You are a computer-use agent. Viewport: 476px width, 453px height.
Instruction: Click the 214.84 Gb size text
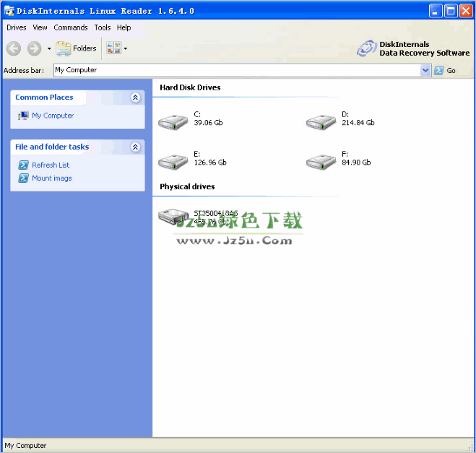point(358,123)
